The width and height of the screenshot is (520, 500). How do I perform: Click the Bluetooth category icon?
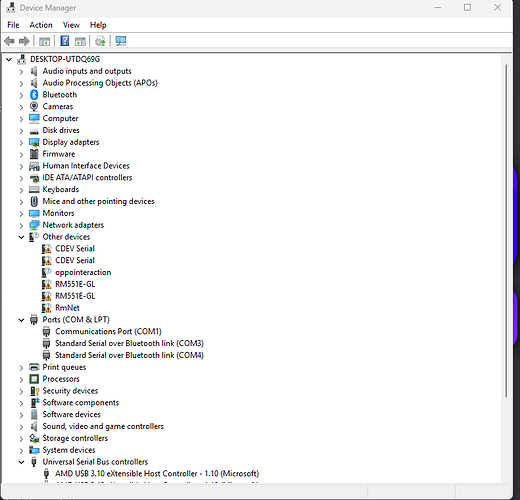pos(34,95)
